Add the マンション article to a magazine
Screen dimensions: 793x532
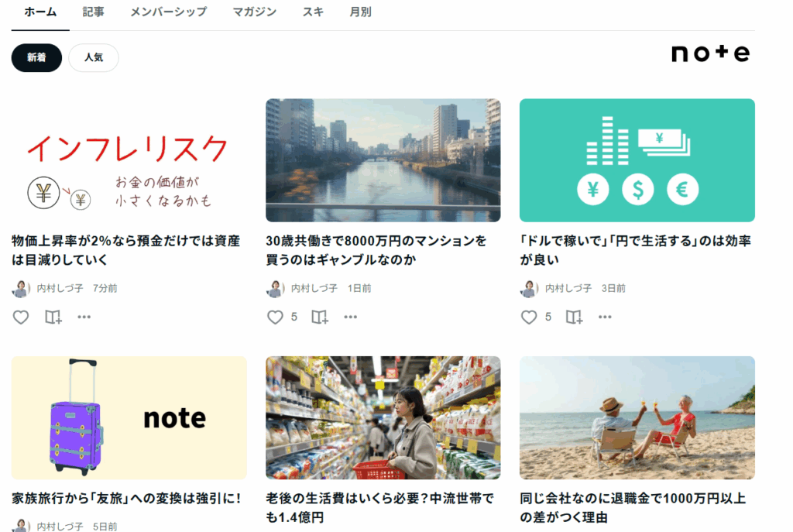coord(320,317)
